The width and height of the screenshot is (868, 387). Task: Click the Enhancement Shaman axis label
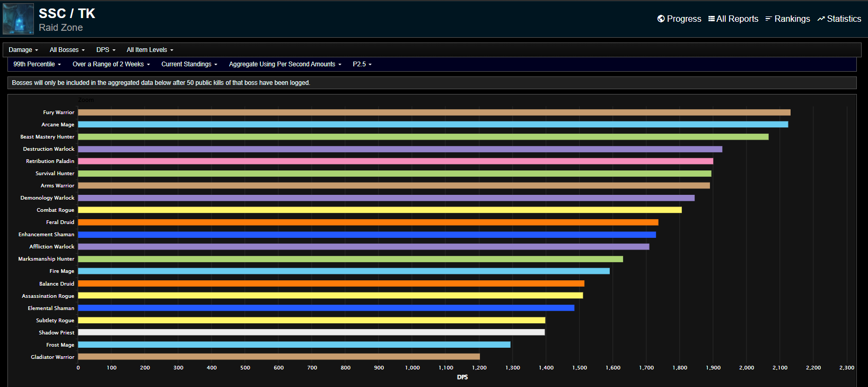47,235
